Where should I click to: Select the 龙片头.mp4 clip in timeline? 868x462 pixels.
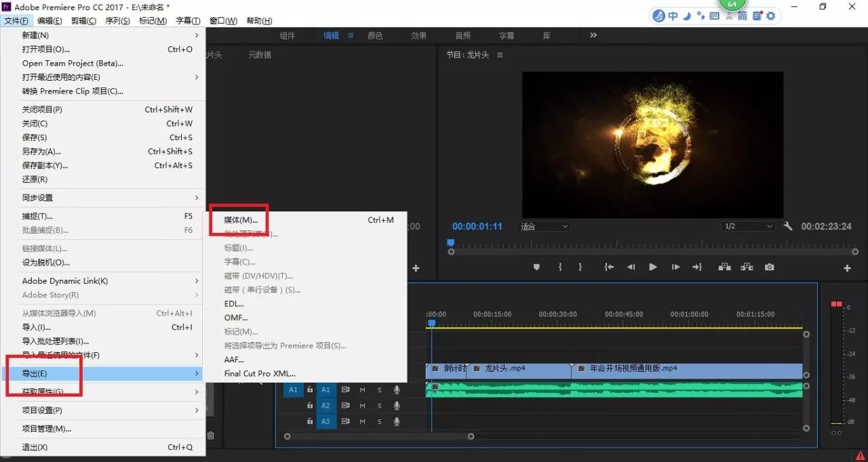coord(519,369)
